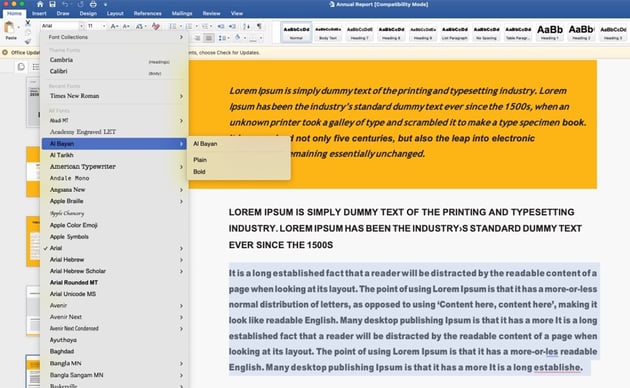Increase font size with the larger A
The width and height of the screenshot is (630, 388).
[114, 26]
